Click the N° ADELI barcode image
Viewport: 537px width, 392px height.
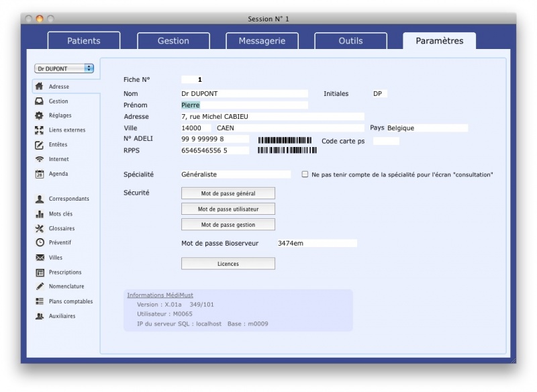(x=285, y=140)
